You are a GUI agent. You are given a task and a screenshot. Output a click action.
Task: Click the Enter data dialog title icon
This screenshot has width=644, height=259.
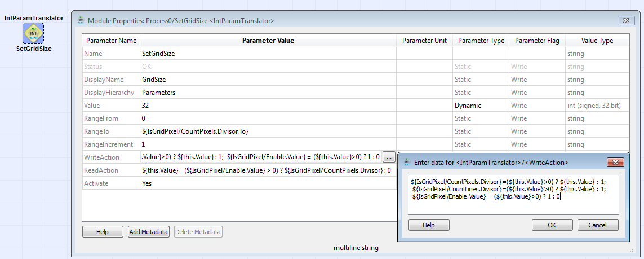pyautogui.click(x=406, y=162)
